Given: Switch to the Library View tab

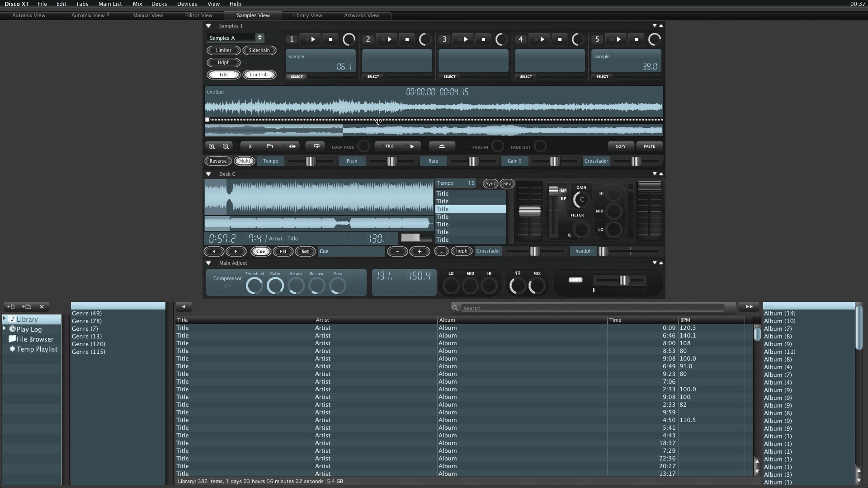Looking at the screenshot, I should click(x=307, y=15).
